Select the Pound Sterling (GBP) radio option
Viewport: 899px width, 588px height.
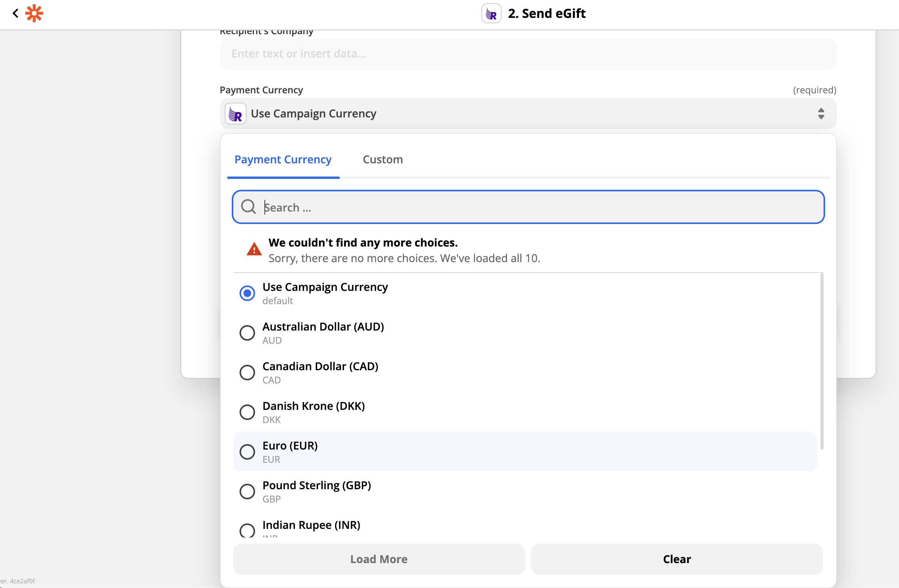coord(247,492)
